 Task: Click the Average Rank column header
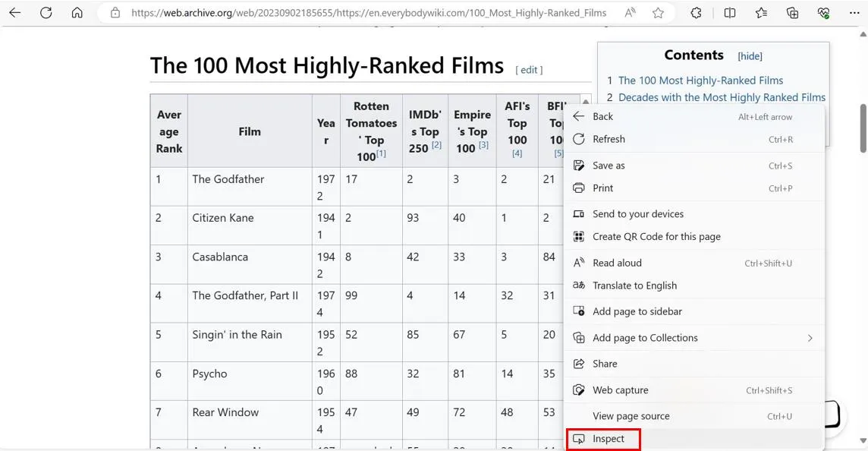(x=169, y=131)
